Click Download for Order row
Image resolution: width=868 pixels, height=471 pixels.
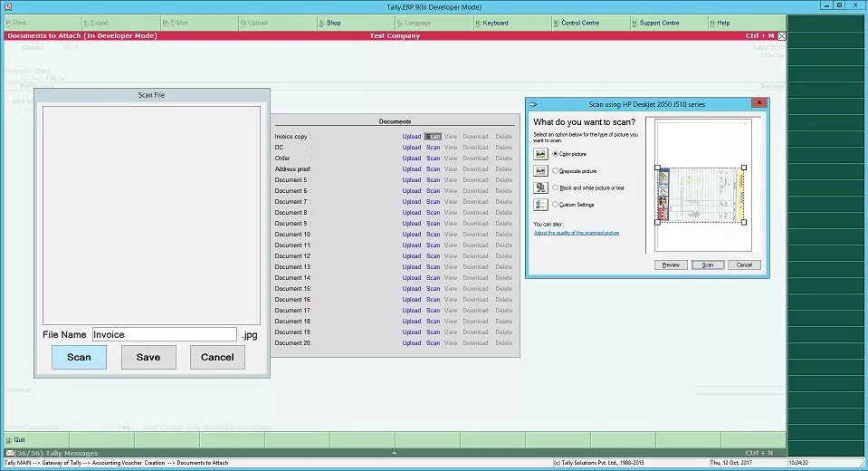475,158
